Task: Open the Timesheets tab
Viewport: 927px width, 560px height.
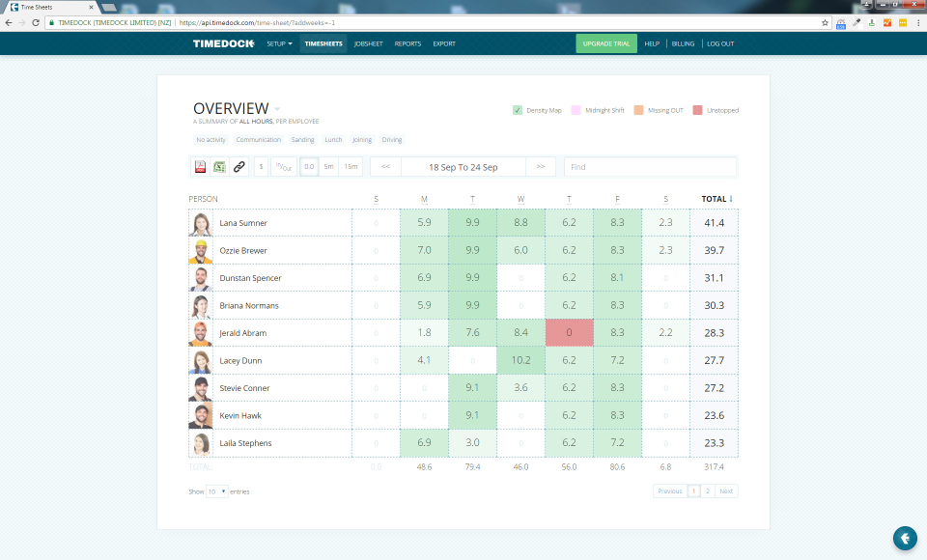Action: 323,43
